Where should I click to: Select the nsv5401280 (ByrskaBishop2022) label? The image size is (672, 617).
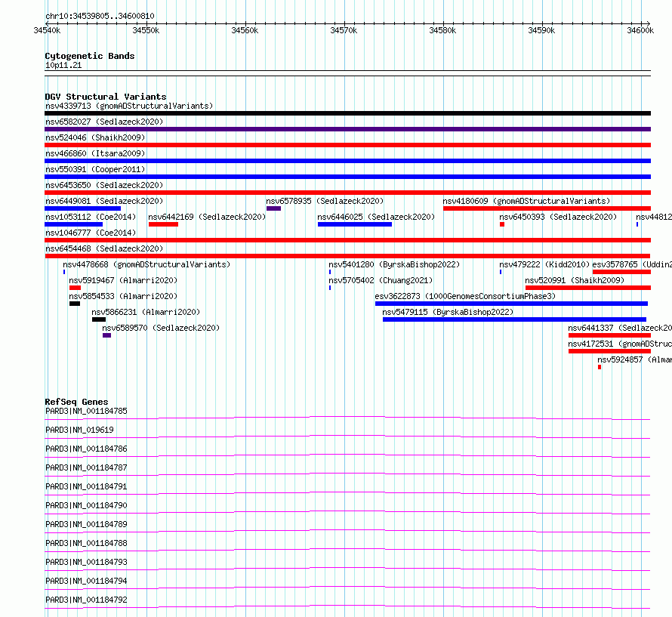click(x=394, y=264)
